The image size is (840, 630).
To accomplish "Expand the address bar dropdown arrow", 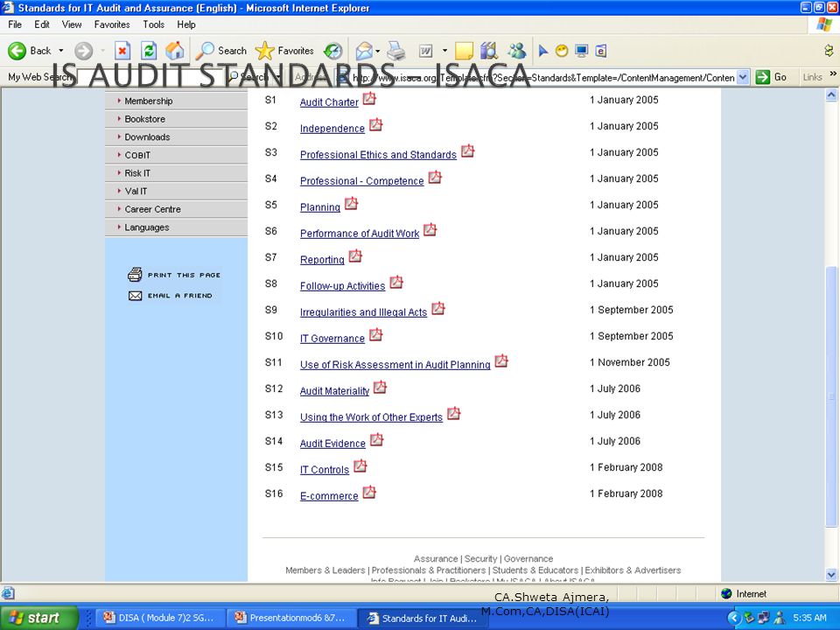I will pos(743,77).
